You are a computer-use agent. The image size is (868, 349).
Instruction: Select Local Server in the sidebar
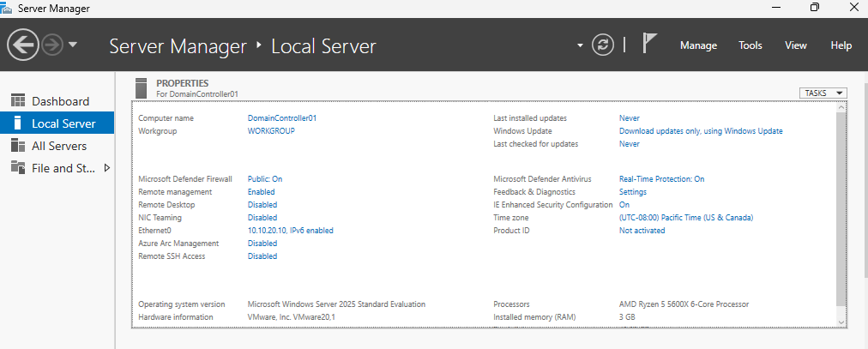[57, 123]
